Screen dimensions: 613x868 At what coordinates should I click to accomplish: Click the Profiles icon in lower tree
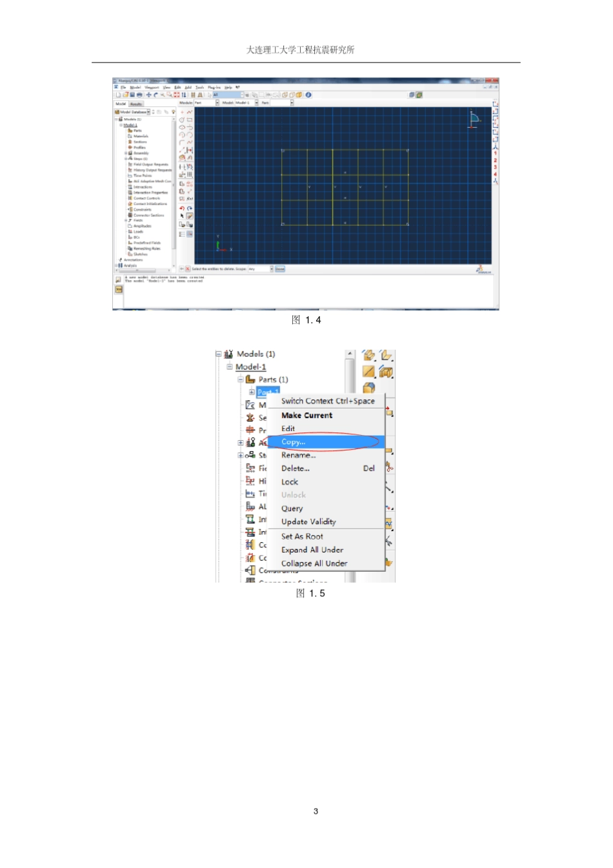click(250, 430)
